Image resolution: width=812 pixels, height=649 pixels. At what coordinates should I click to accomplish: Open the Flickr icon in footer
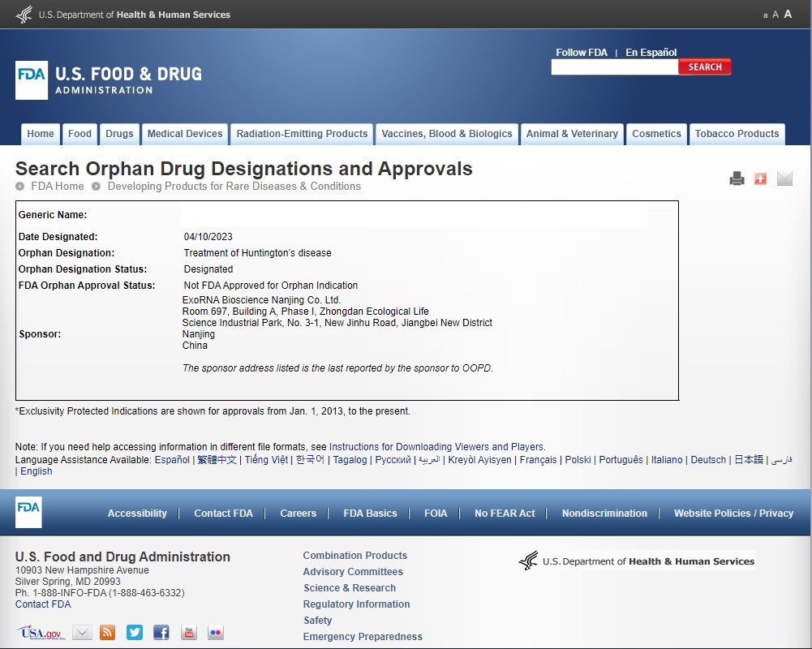216,633
